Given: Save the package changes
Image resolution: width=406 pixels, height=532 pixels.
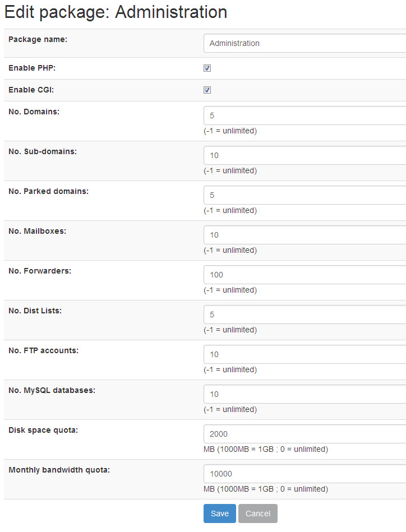Looking at the screenshot, I should click(220, 514).
